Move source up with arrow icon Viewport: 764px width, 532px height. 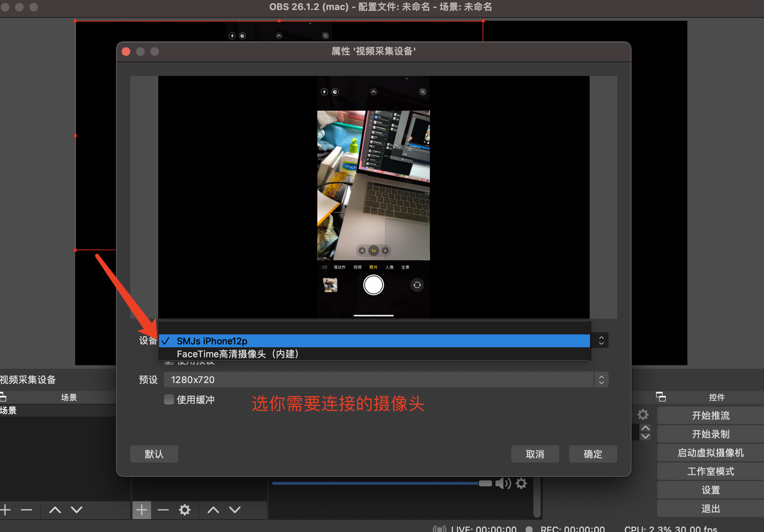point(213,510)
